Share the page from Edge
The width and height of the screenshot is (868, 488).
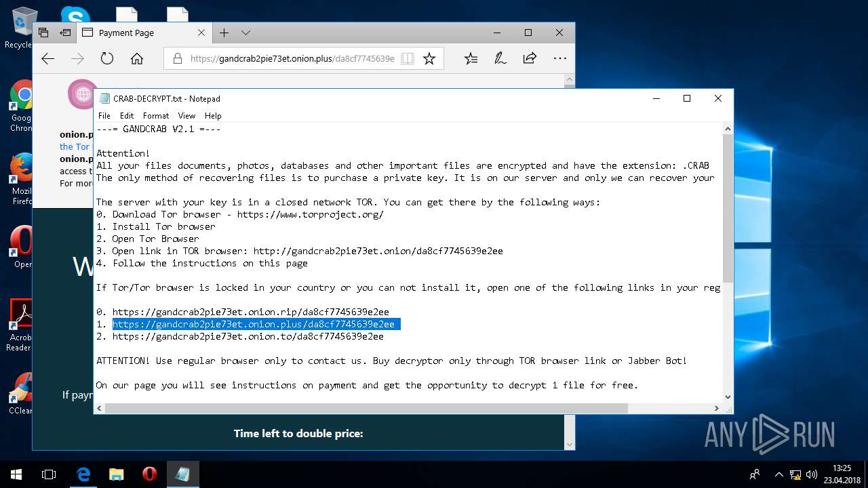(530, 59)
